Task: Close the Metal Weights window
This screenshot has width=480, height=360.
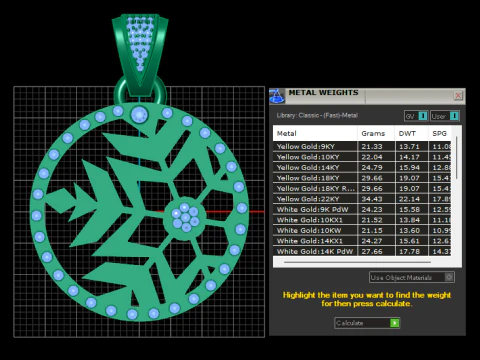Action: click(x=458, y=95)
